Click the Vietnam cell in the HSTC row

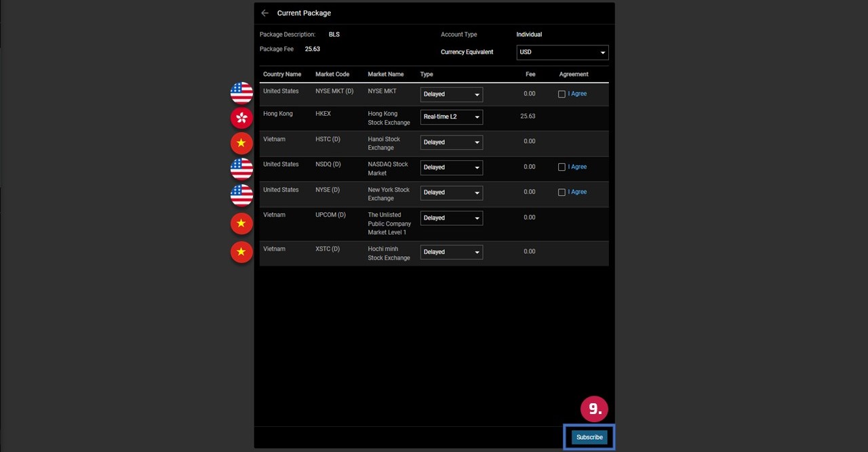(x=274, y=139)
